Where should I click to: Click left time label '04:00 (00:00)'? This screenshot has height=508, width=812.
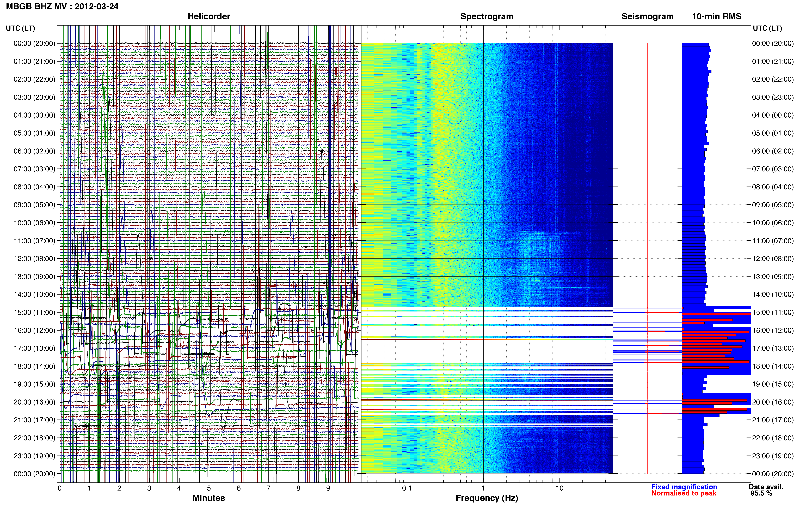pos(34,115)
